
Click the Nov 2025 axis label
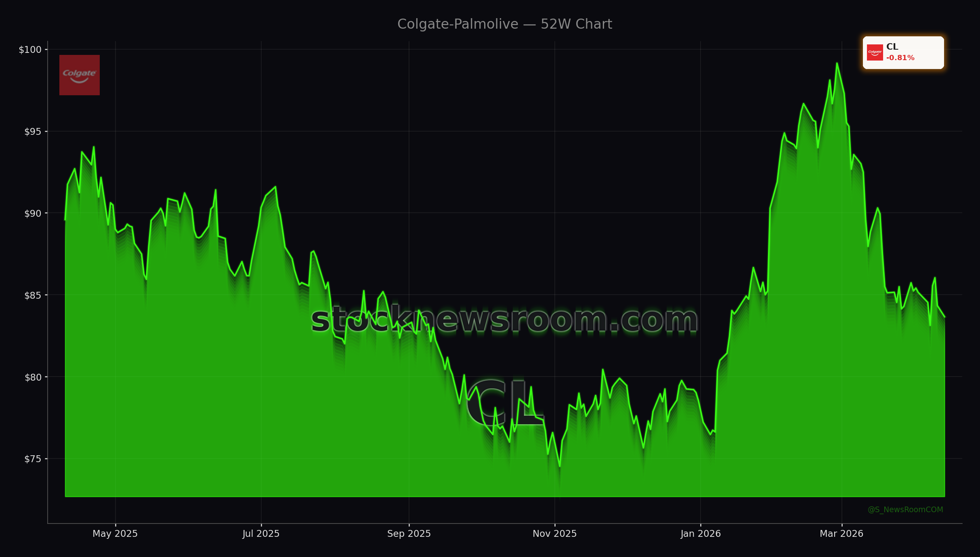pos(554,534)
